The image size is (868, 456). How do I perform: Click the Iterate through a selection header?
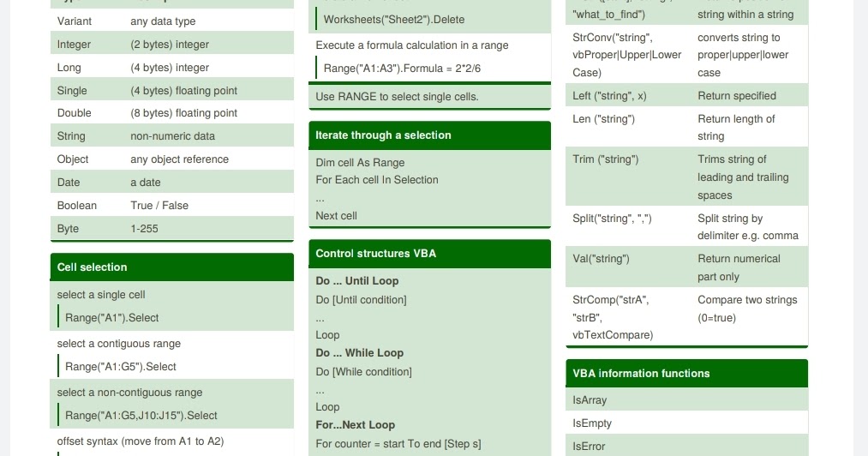429,135
